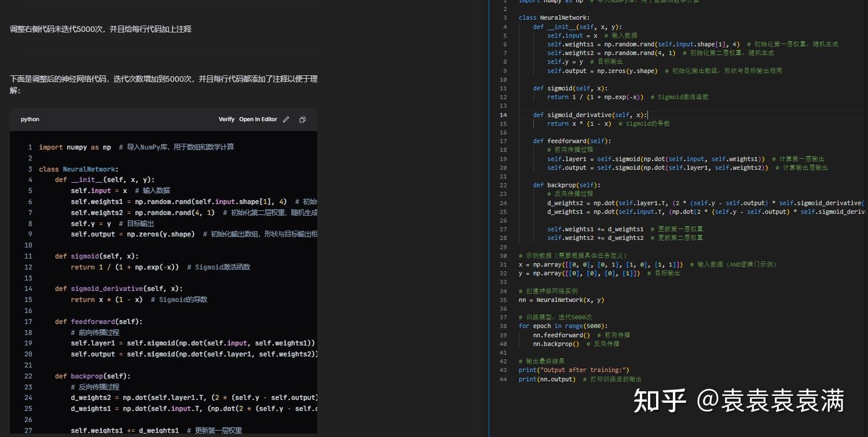Image resolution: width=868 pixels, height=437 pixels.
Task: Click the nn = NeuralNetwork(x, y) line
Action: 559,300
